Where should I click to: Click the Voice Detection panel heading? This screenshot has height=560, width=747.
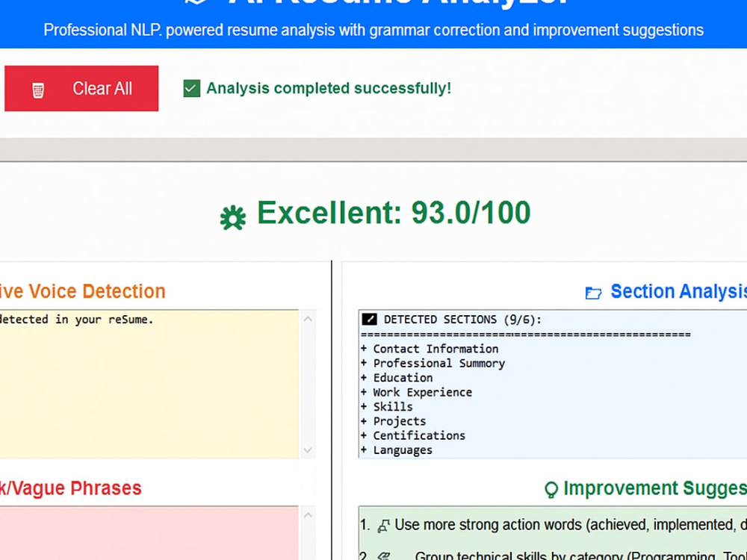83,291
